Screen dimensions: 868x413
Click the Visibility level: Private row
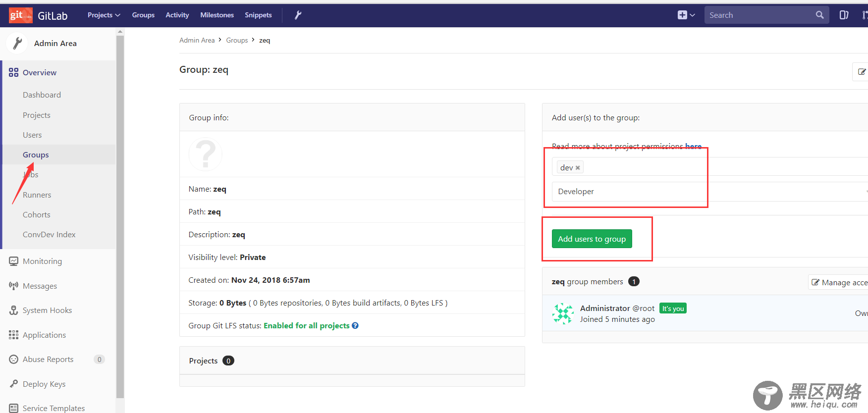pyautogui.click(x=352, y=257)
